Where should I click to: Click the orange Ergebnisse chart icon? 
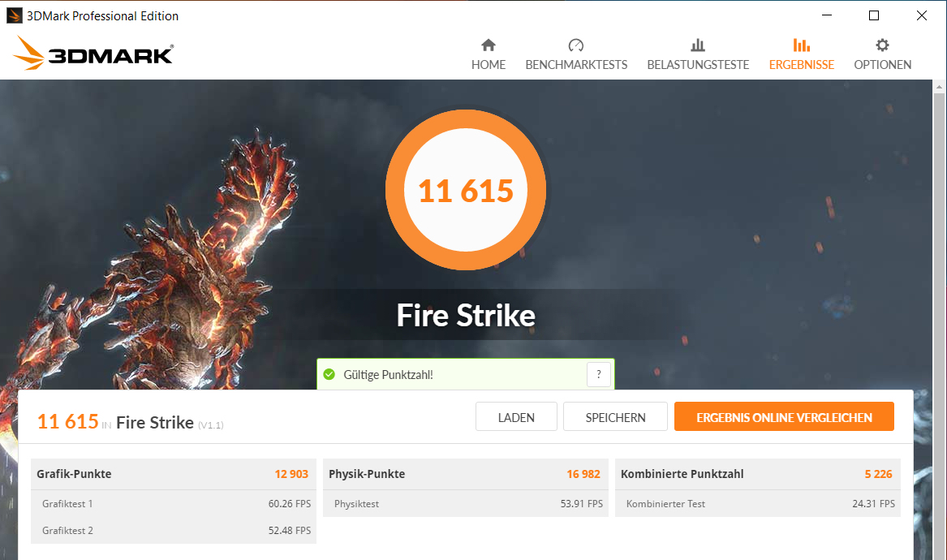point(801,45)
